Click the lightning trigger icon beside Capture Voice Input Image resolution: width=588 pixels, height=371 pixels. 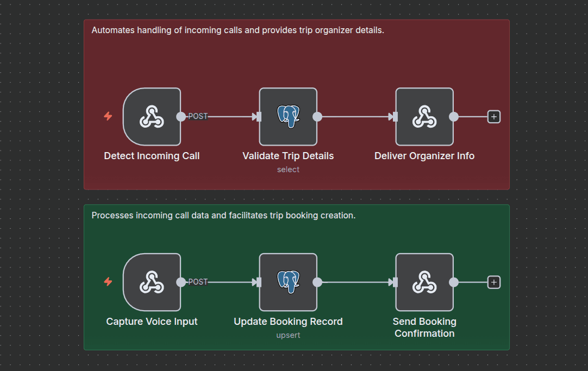click(108, 281)
